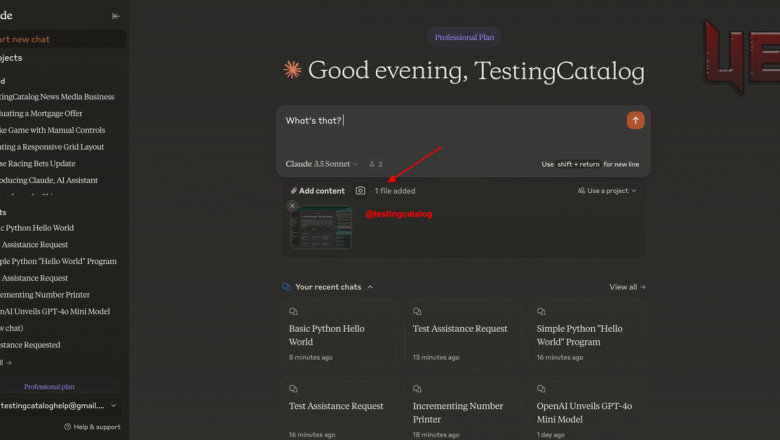
Task: Open the Claude 3.5 Sonnet model dropdown
Action: coord(321,164)
